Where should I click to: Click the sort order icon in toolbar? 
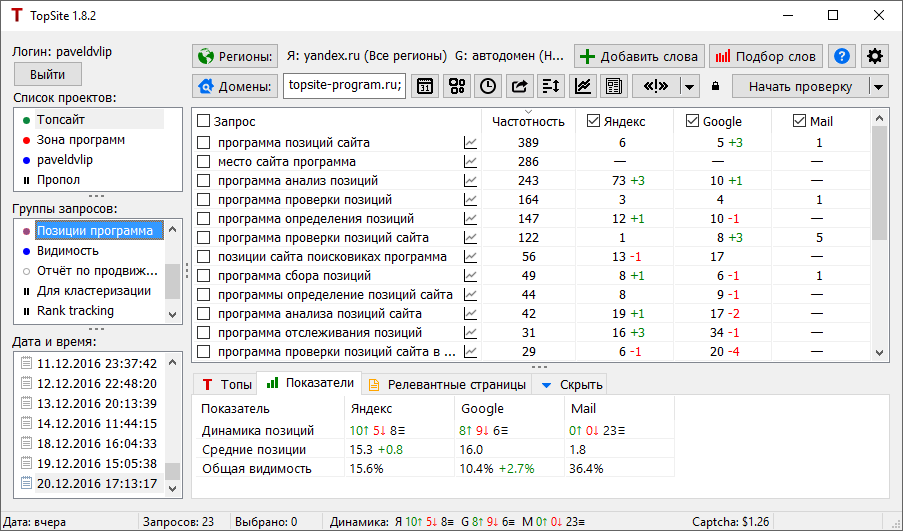tap(551, 86)
